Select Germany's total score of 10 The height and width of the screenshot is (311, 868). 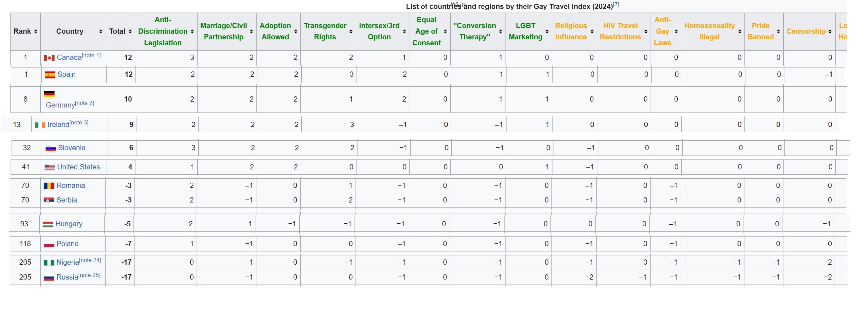(x=128, y=99)
